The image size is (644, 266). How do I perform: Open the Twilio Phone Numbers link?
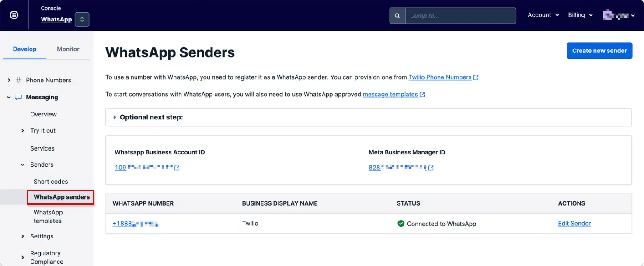point(440,77)
